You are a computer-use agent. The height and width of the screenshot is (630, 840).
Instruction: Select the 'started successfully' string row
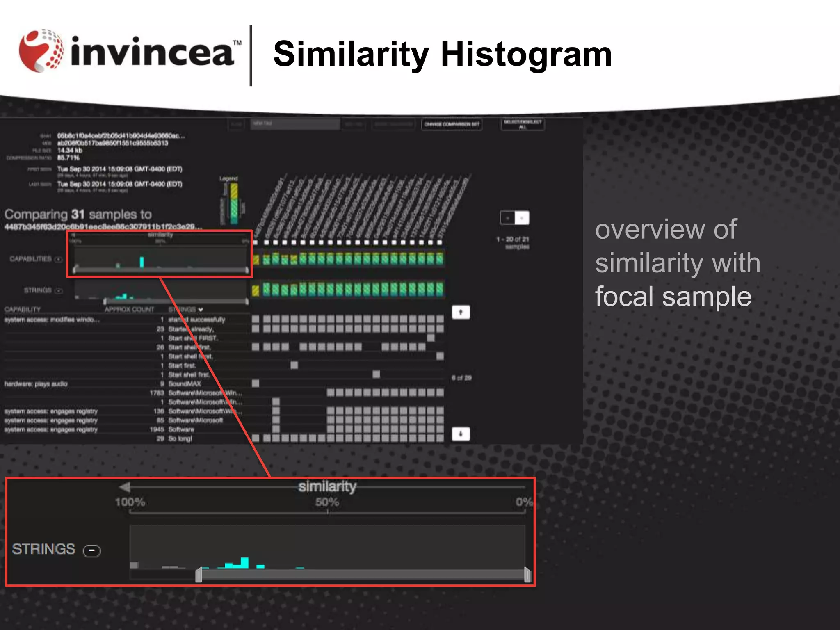[196, 320]
